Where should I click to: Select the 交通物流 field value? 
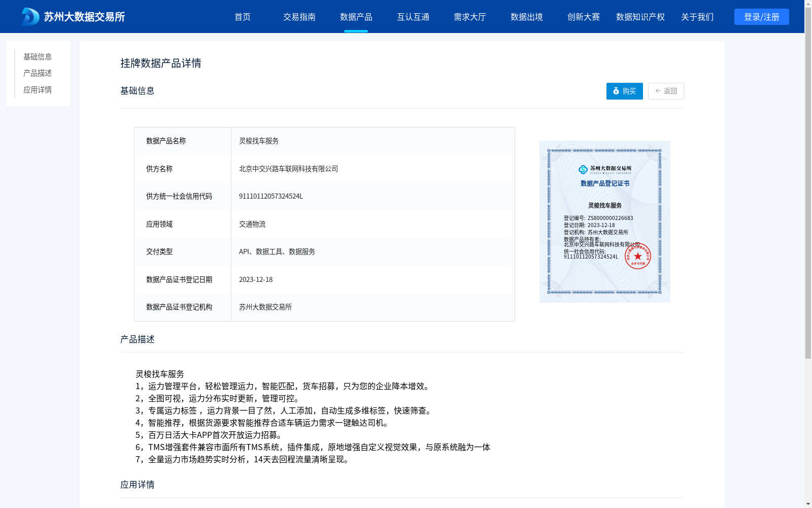point(252,224)
